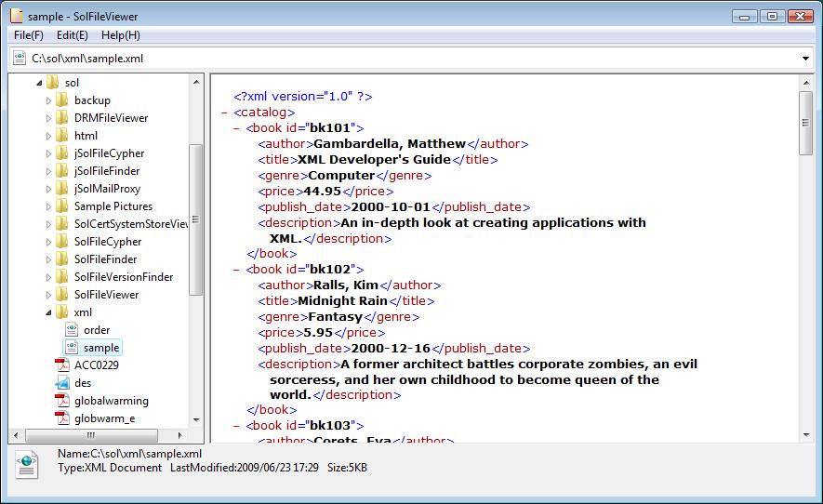Click the SolFileFinder folder icon
The image size is (823, 504).
[62, 259]
